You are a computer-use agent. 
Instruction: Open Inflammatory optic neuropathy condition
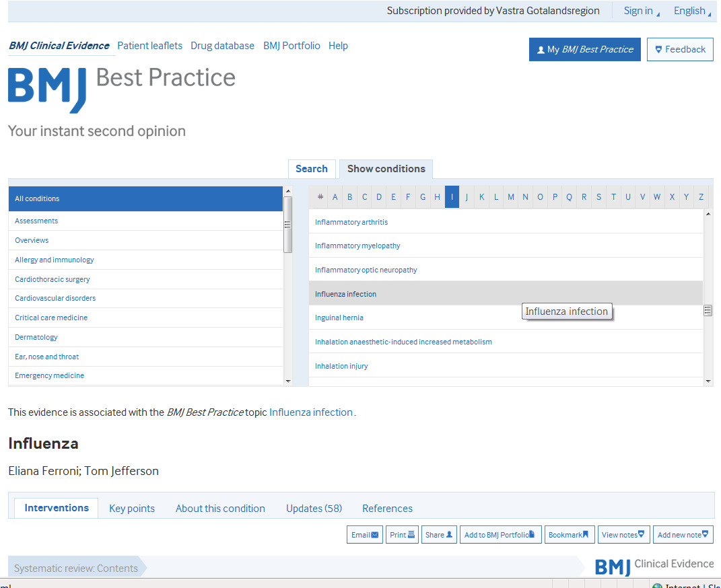[506, 270]
